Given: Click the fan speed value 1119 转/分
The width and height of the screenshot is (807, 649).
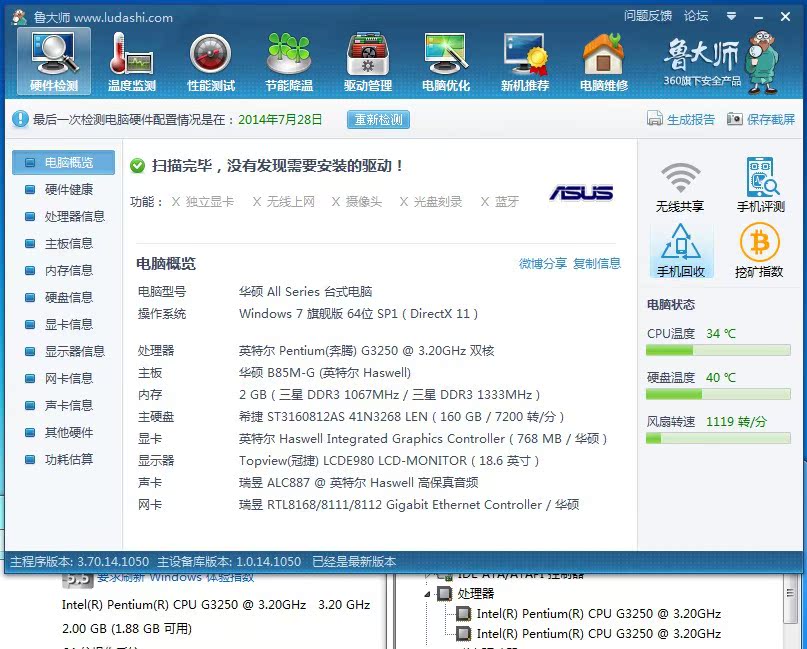Looking at the screenshot, I should 736,422.
